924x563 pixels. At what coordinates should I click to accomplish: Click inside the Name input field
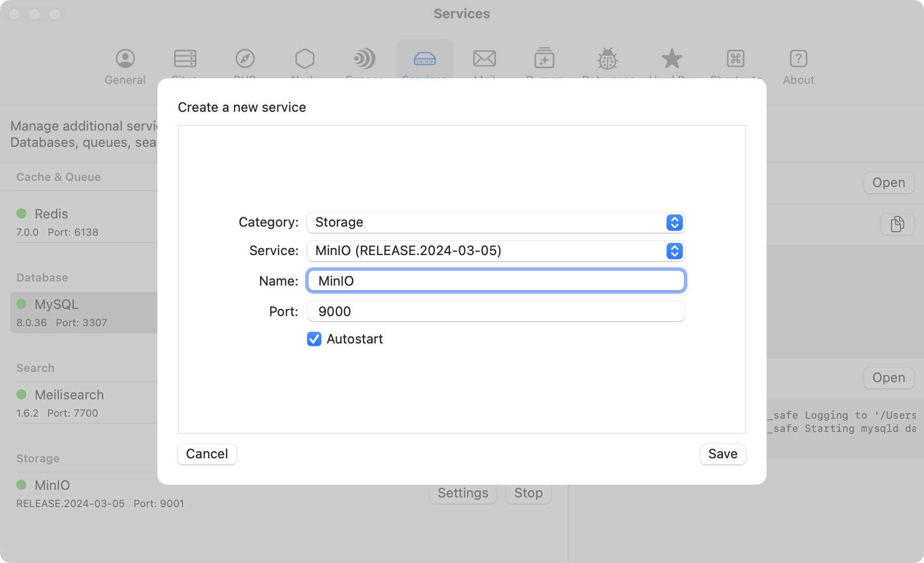point(496,280)
